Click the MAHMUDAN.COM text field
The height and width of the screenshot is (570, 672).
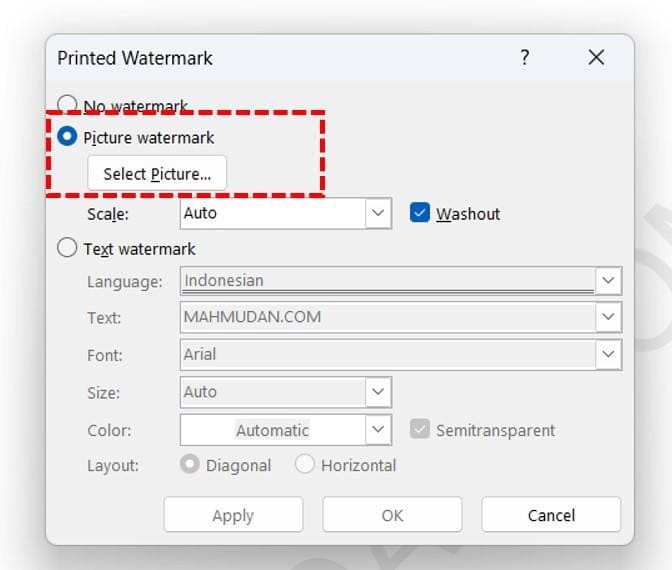click(x=387, y=318)
